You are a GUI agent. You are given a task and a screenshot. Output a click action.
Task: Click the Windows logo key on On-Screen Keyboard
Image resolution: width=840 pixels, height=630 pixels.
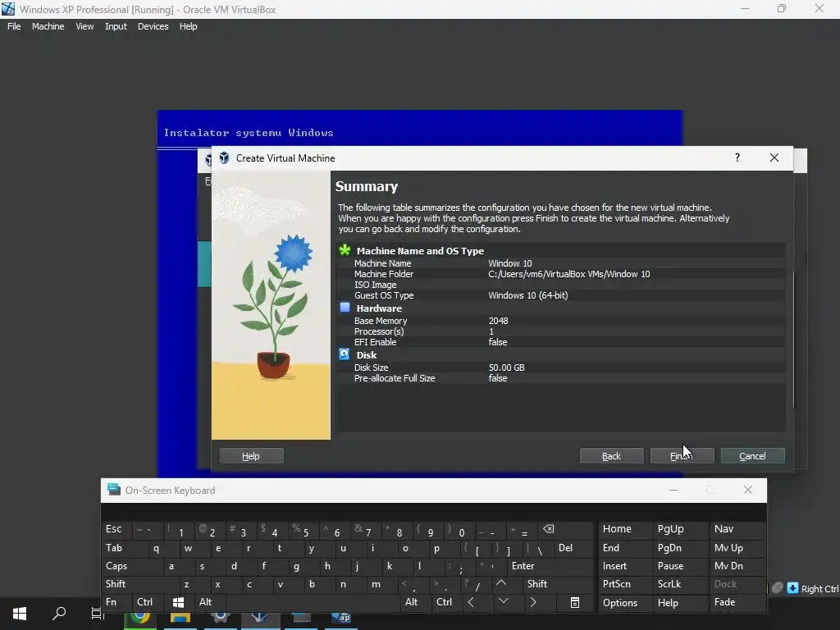coord(178,602)
